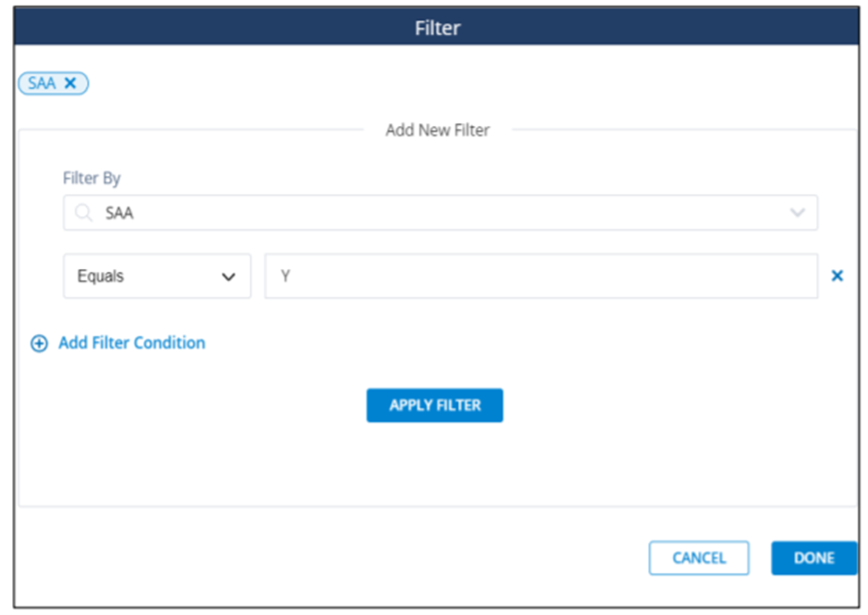The width and height of the screenshot is (868, 615).
Task: Click the Equals dropdown arrow
Action: tap(229, 275)
